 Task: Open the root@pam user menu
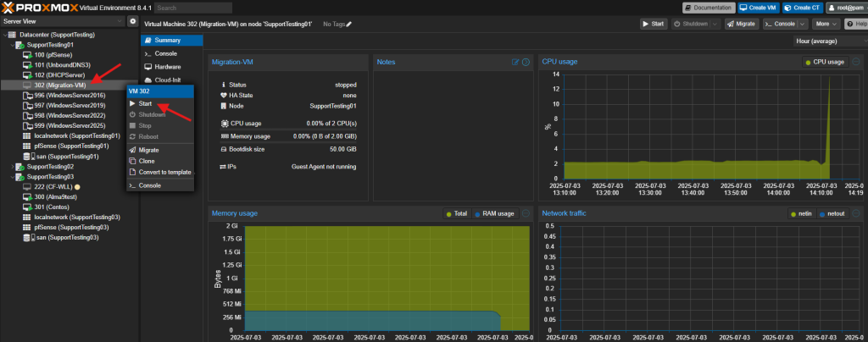point(847,8)
